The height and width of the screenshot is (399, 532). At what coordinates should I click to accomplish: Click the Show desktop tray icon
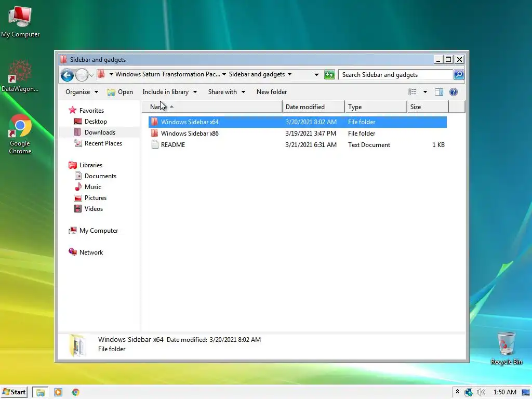[526, 392]
